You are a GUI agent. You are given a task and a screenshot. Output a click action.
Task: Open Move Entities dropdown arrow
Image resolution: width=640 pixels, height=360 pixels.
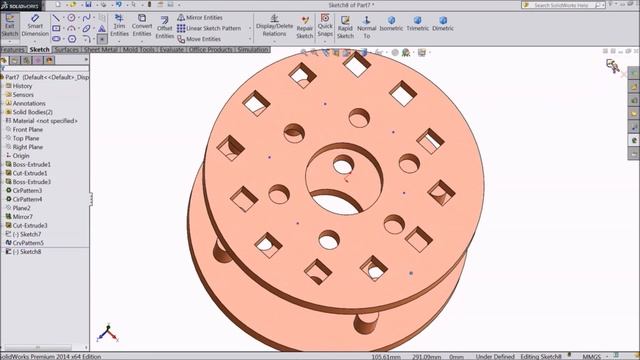[x=250, y=39]
